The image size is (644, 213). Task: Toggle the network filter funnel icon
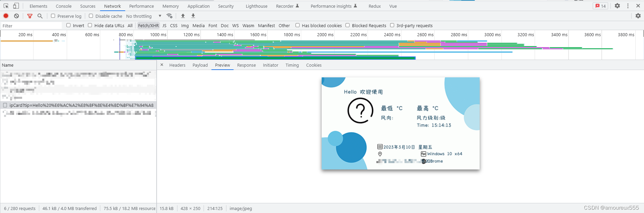pyautogui.click(x=30, y=16)
